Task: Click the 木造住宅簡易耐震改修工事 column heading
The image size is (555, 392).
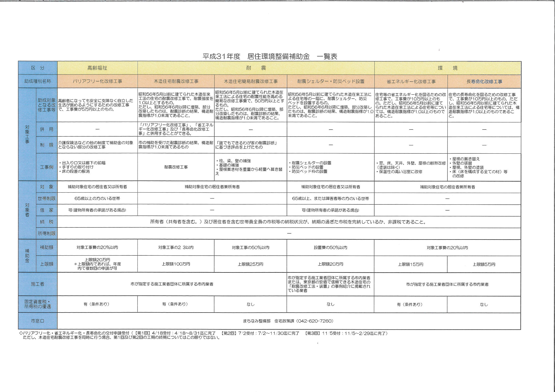Action: click(250, 81)
